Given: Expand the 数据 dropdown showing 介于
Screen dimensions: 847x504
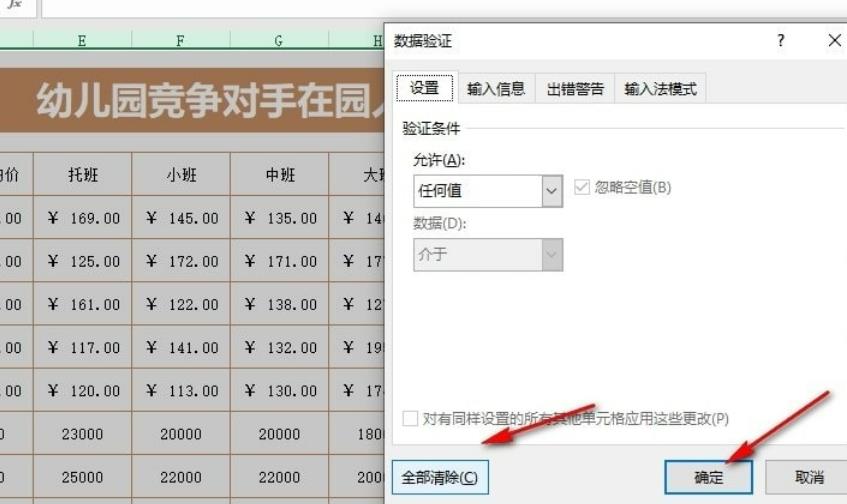Looking at the screenshot, I should click(x=552, y=254).
